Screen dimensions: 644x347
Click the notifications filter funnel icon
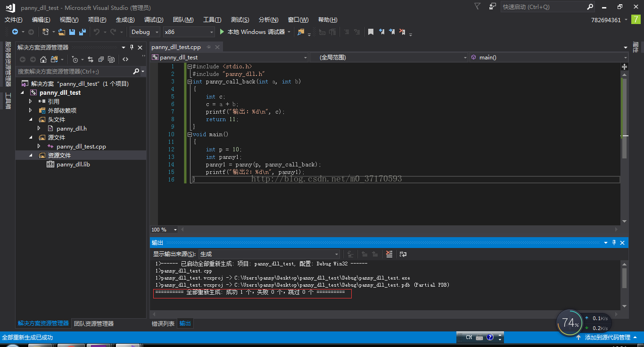tap(478, 7)
